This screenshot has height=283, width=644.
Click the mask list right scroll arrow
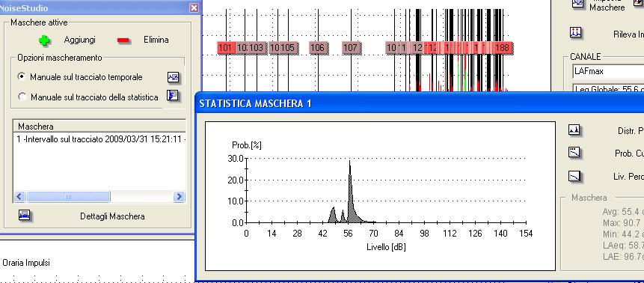(179, 197)
